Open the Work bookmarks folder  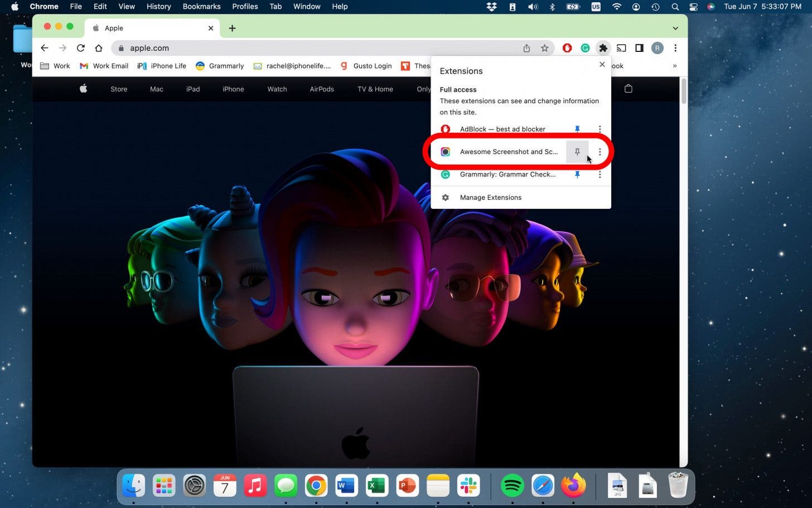55,66
